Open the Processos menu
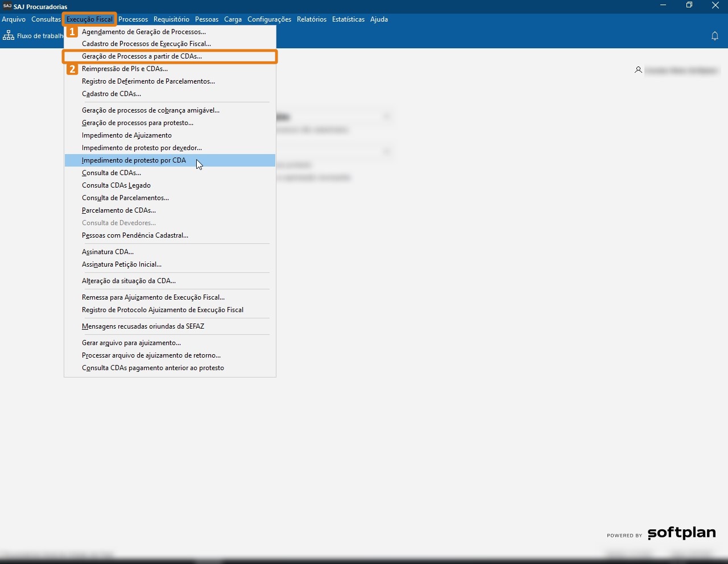 click(x=133, y=19)
